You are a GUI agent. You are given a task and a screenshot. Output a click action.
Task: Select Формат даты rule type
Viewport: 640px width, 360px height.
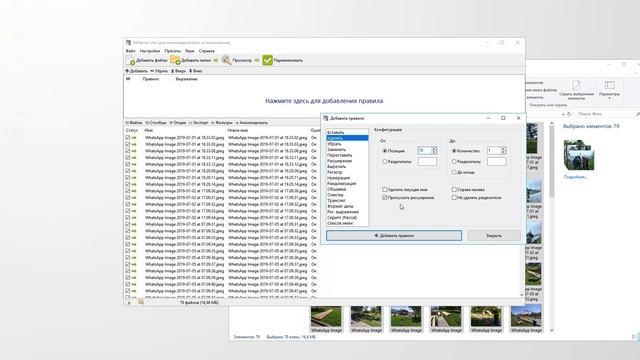[x=347, y=207]
